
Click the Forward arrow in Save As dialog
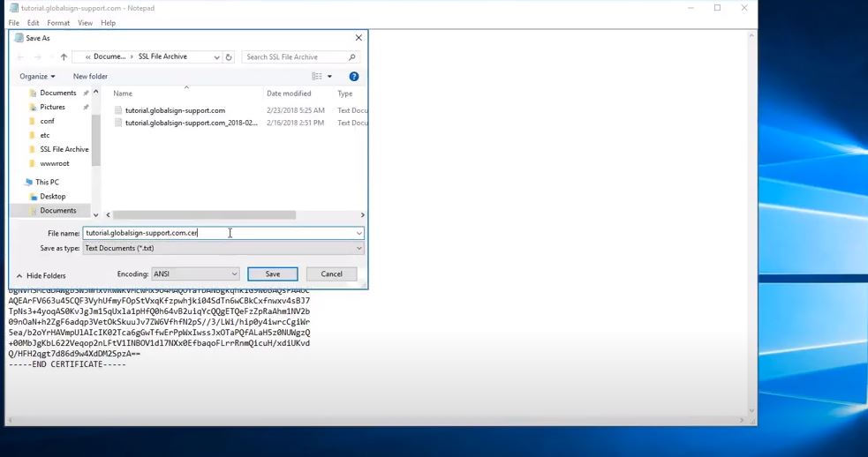click(x=38, y=57)
